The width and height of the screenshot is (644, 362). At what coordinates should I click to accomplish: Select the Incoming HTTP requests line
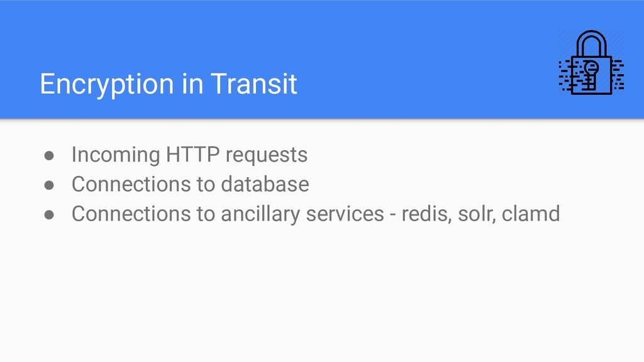tap(189, 155)
